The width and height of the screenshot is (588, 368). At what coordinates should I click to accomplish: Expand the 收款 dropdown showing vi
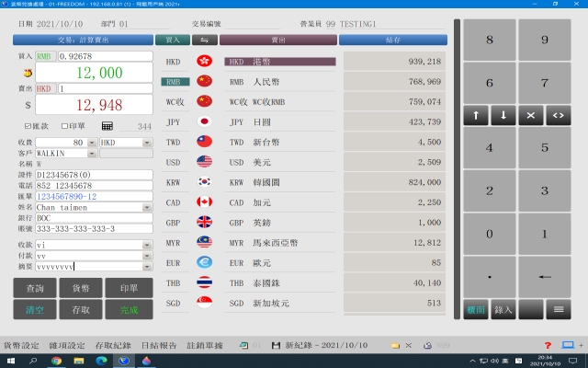tap(147, 246)
